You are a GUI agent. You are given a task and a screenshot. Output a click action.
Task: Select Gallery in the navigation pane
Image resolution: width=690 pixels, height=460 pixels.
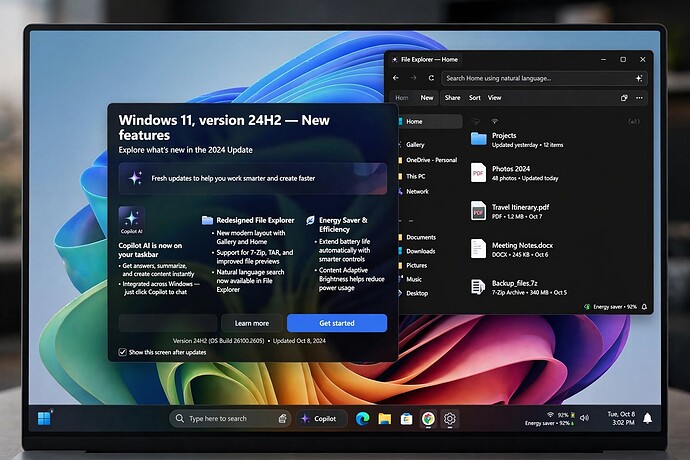pyautogui.click(x=415, y=144)
